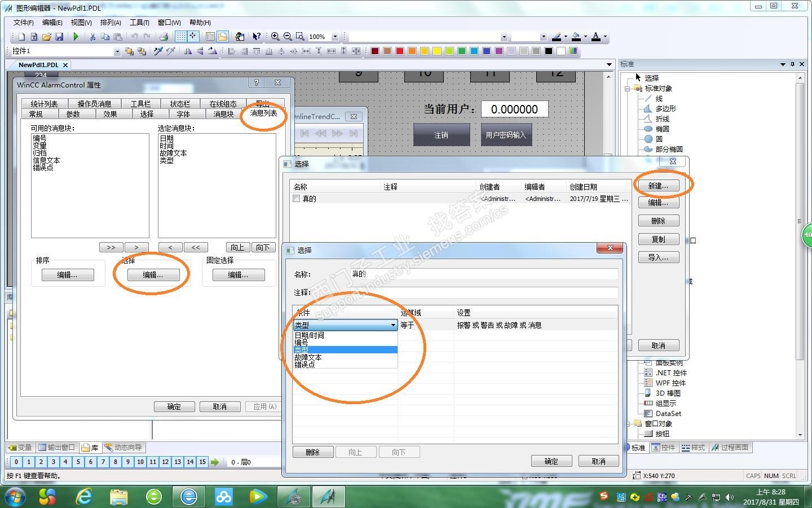Open the context help pointer tool

[x=257, y=37]
